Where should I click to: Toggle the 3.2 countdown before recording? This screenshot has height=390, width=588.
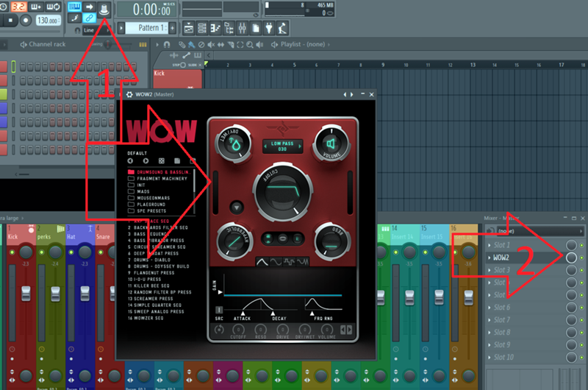(19, 7)
